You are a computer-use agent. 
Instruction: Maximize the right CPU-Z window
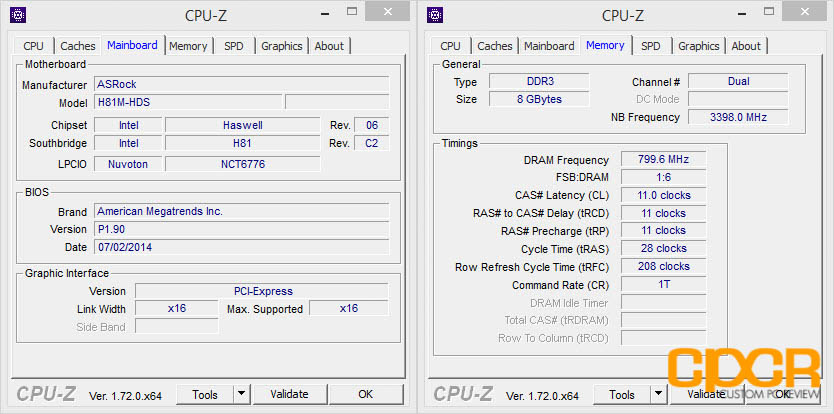(x=769, y=11)
